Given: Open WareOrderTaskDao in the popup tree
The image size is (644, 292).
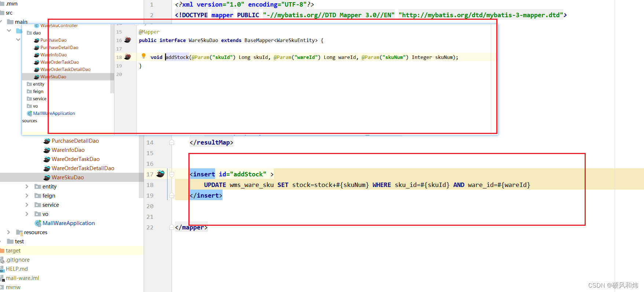Looking at the screenshot, I should click(x=60, y=62).
